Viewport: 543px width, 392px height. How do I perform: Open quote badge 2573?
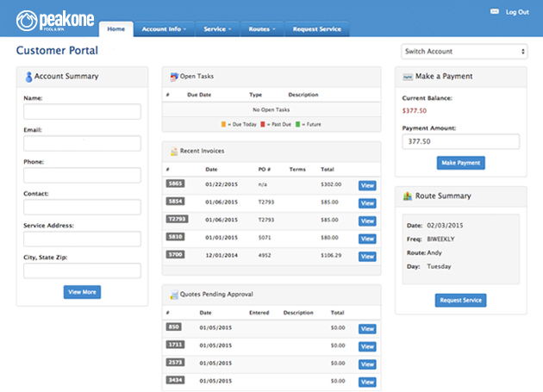coord(175,362)
